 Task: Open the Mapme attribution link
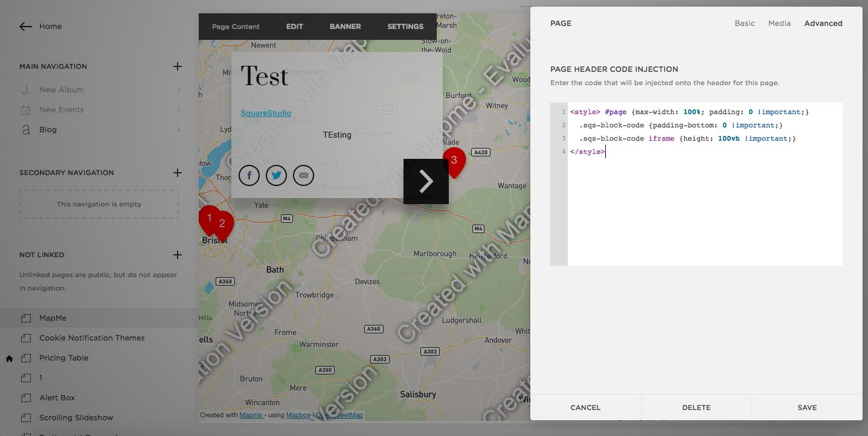(251, 415)
